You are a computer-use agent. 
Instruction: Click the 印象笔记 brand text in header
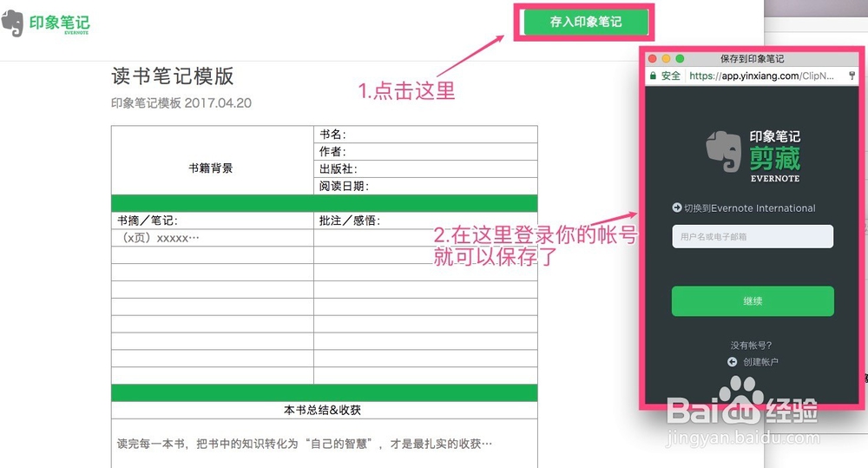(x=59, y=23)
